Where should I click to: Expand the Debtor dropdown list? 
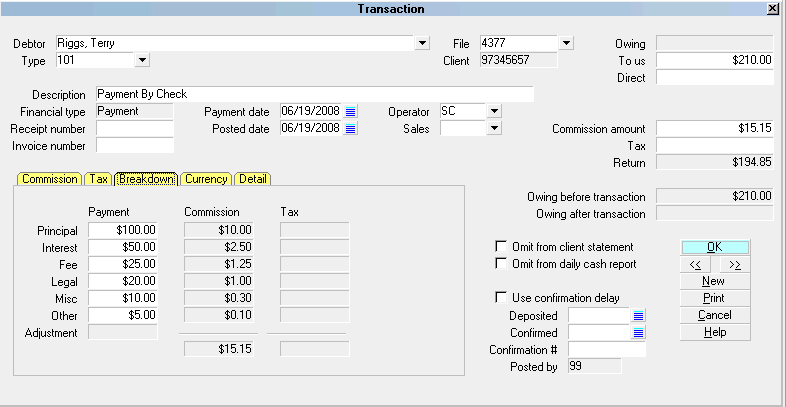(422, 43)
